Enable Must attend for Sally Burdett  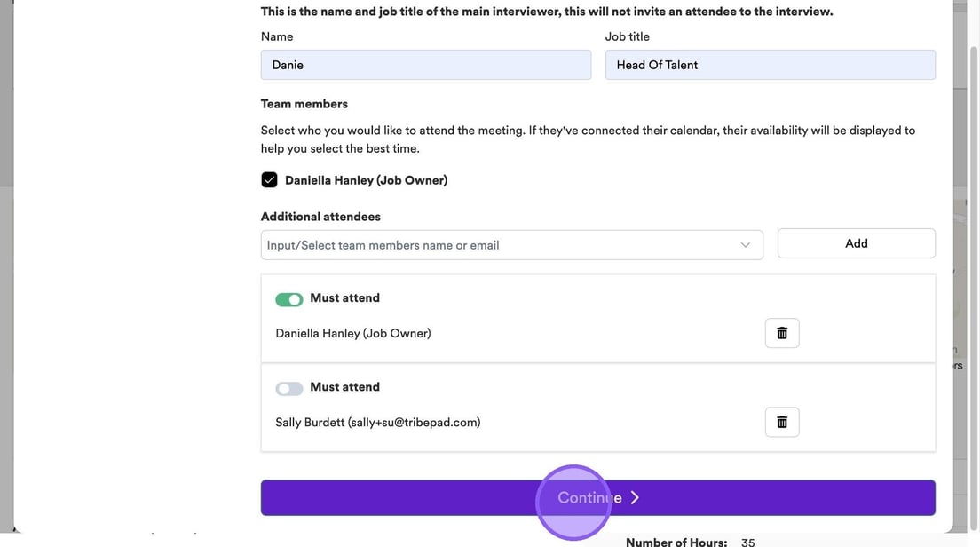coord(289,388)
